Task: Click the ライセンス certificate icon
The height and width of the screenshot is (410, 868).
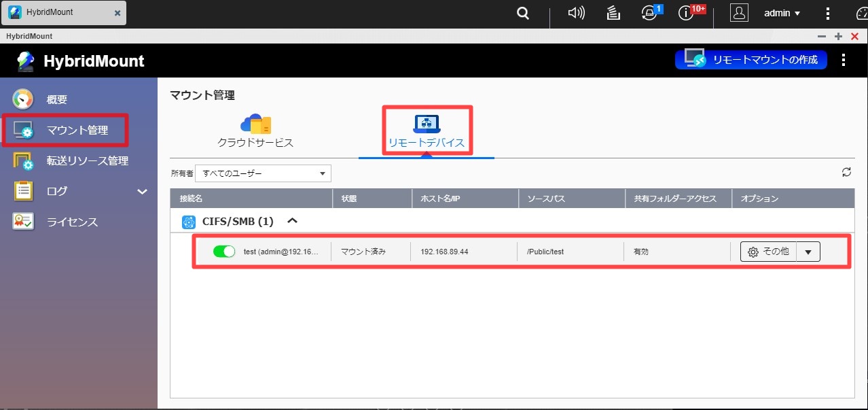Action: pos(24,222)
